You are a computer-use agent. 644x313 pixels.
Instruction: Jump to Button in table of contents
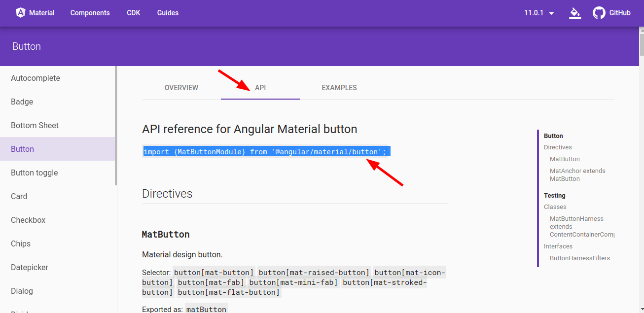[x=553, y=136]
